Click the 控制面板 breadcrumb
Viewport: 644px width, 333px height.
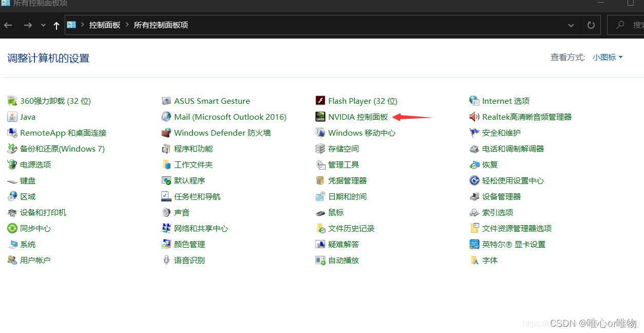(105, 25)
